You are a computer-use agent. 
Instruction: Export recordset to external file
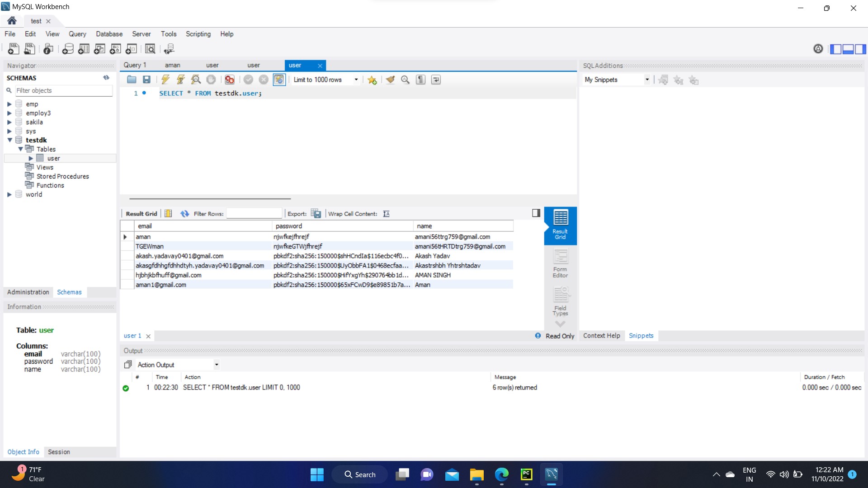tap(316, 214)
